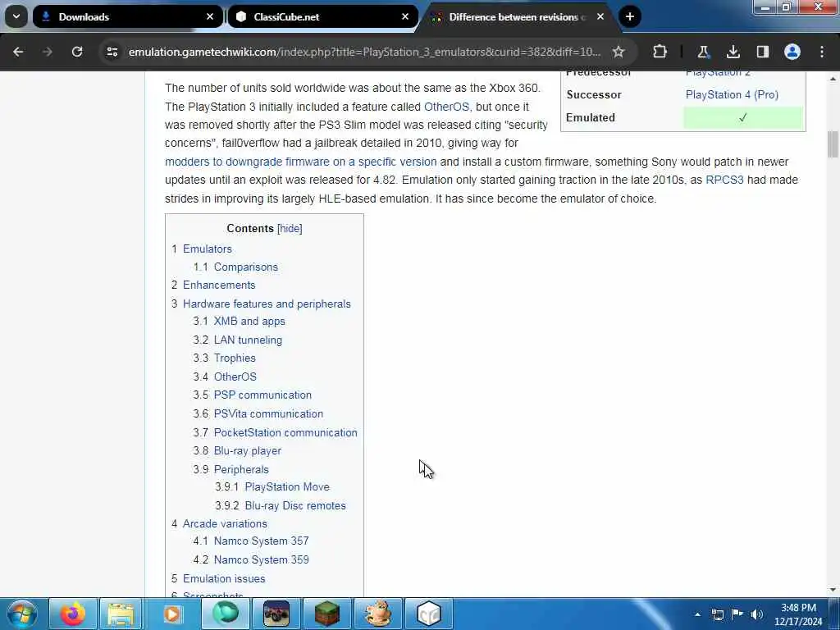The height and width of the screenshot is (630, 840).
Task: Jump to 3.9.1 PlayStation Move
Action: point(272,486)
